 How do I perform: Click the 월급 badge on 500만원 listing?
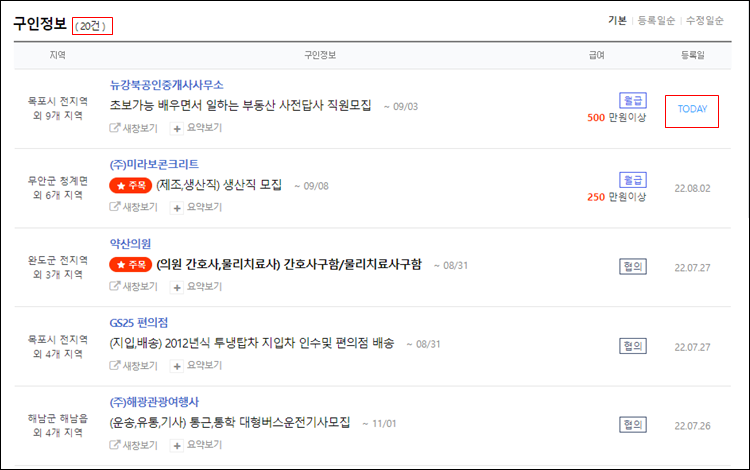pos(633,100)
